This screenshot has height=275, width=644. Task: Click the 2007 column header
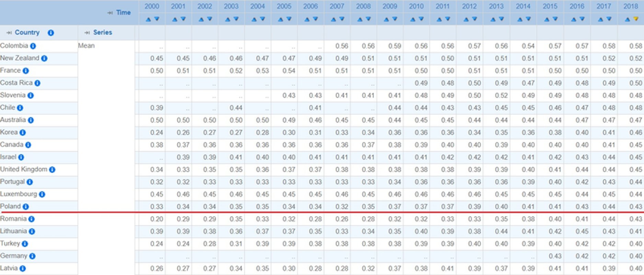[337, 6]
